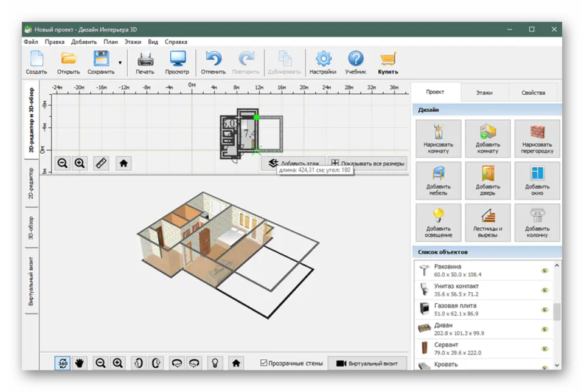Open the План menu
This screenshot has width=584, height=392.
[111, 42]
